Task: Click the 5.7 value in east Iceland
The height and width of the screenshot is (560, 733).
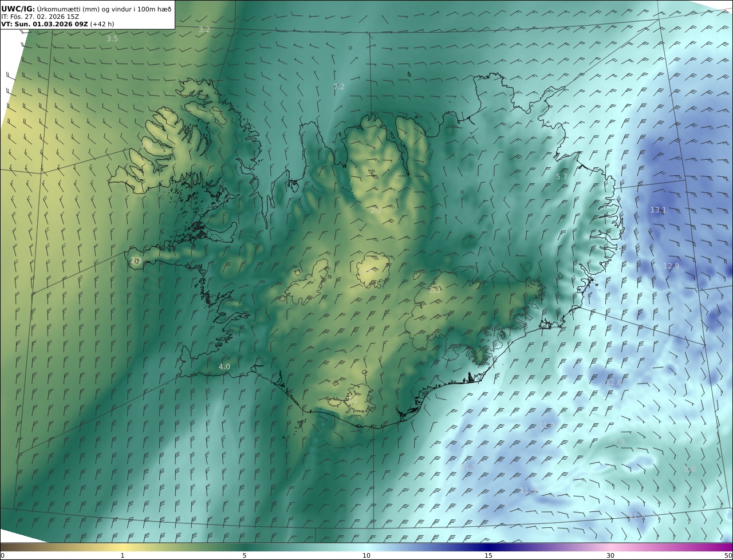Action: pyautogui.click(x=562, y=177)
